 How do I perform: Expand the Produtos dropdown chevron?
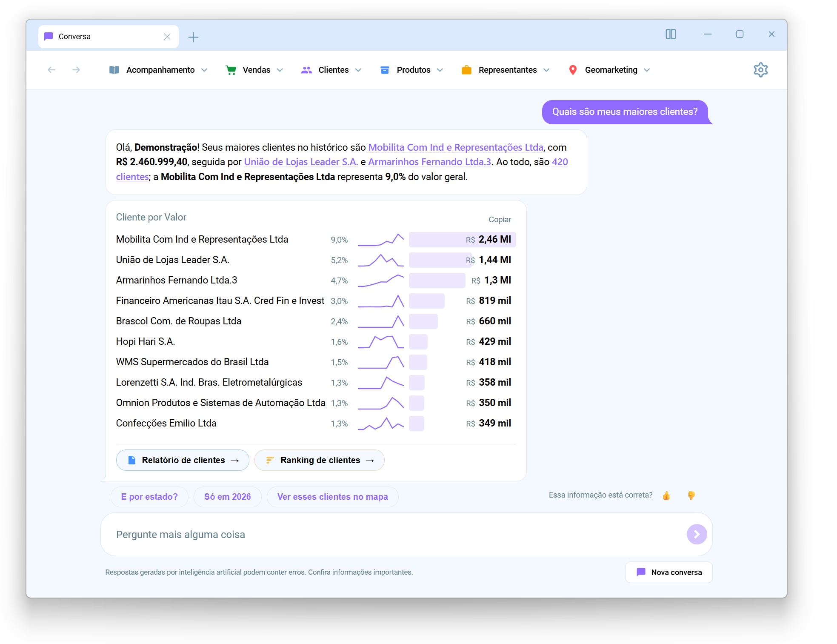pos(440,70)
